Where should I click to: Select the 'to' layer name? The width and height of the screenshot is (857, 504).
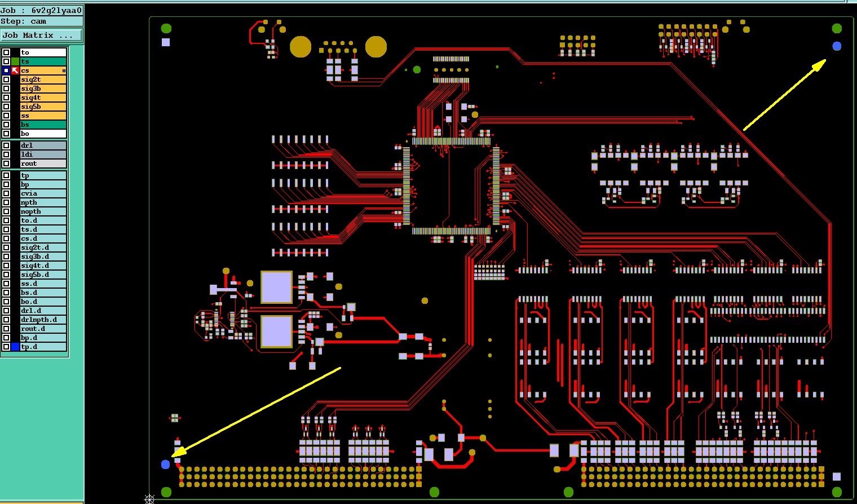[43, 52]
